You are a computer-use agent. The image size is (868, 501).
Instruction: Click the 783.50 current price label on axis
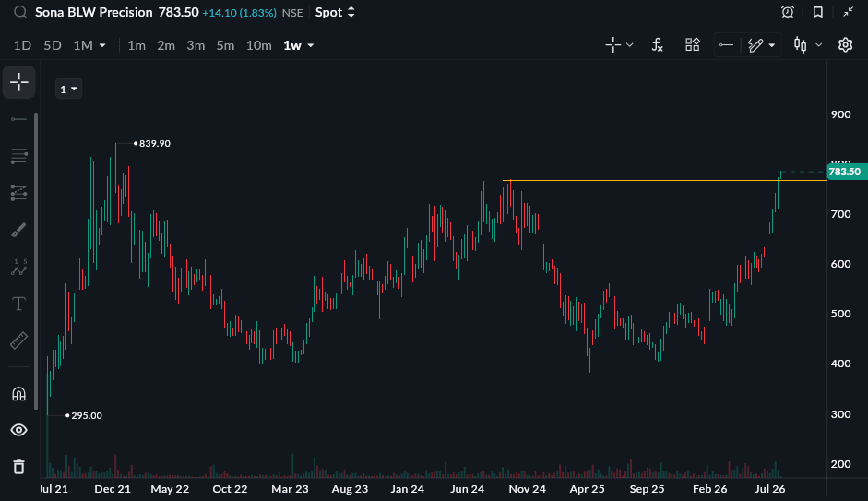tap(846, 172)
